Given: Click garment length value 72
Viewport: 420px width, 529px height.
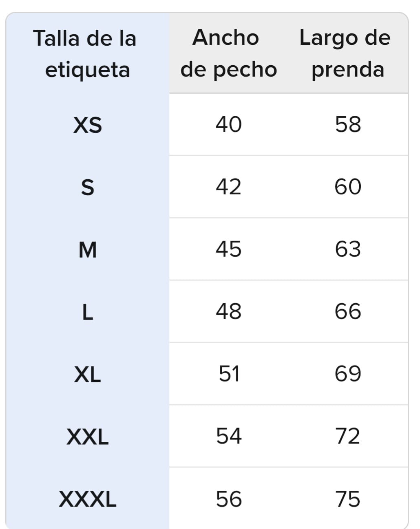Looking at the screenshot, I should [x=348, y=436].
